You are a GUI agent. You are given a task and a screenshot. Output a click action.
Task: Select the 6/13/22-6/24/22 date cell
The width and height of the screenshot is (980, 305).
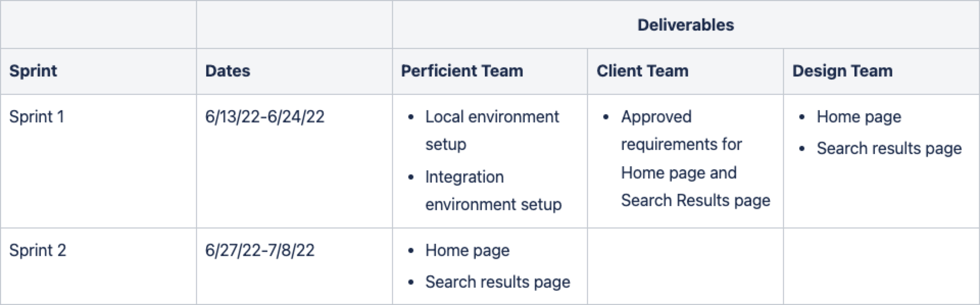tap(264, 117)
